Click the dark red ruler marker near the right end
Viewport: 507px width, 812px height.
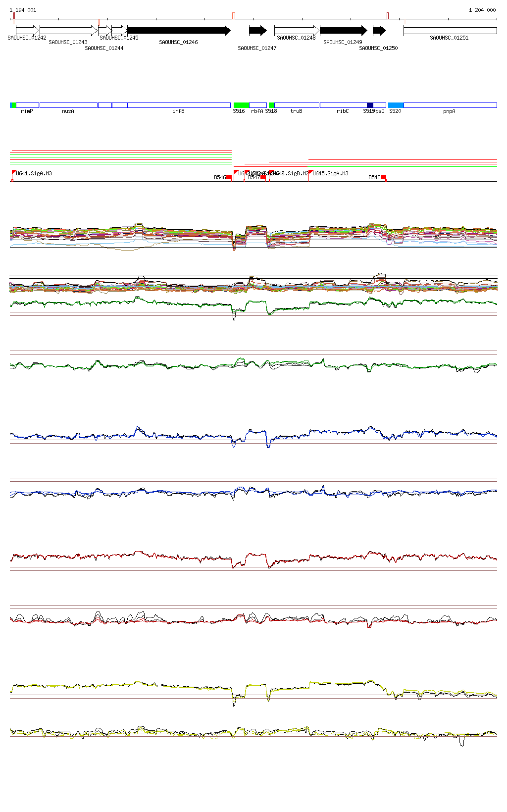[388, 16]
